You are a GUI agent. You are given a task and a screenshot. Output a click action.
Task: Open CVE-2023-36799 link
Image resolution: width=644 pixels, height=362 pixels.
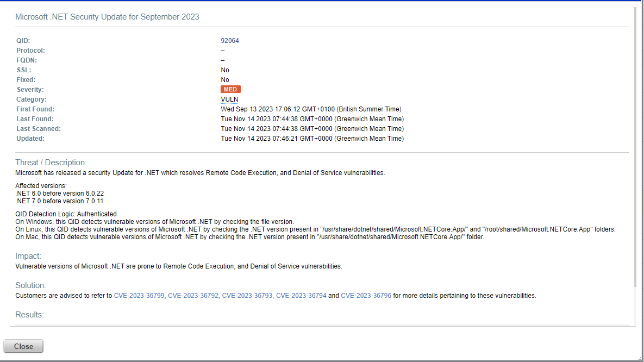(139, 296)
